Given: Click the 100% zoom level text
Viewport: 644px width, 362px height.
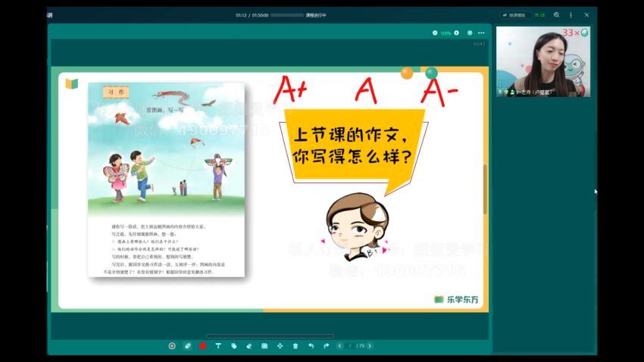Looking at the screenshot, I should (445, 33).
